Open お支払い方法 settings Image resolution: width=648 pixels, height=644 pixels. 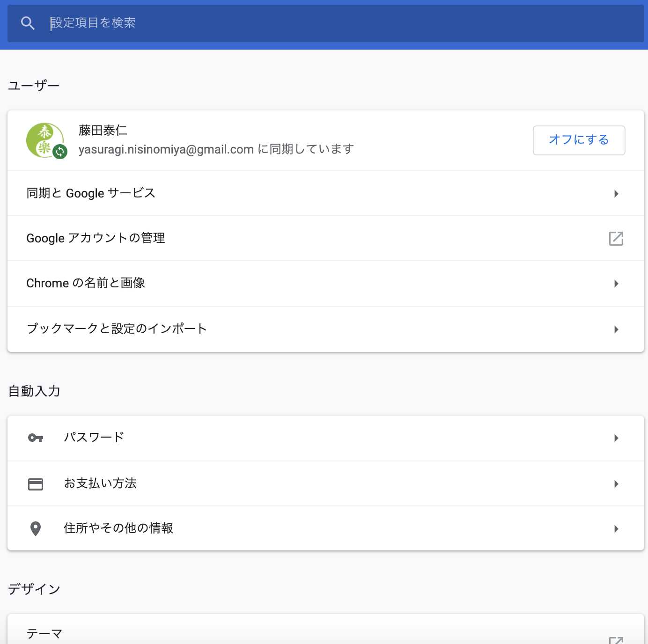click(x=326, y=483)
